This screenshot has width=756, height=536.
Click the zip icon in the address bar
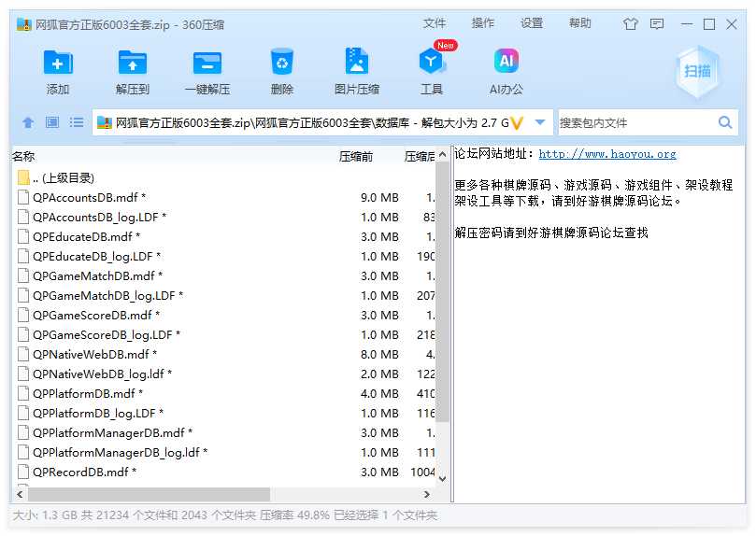coord(104,123)
